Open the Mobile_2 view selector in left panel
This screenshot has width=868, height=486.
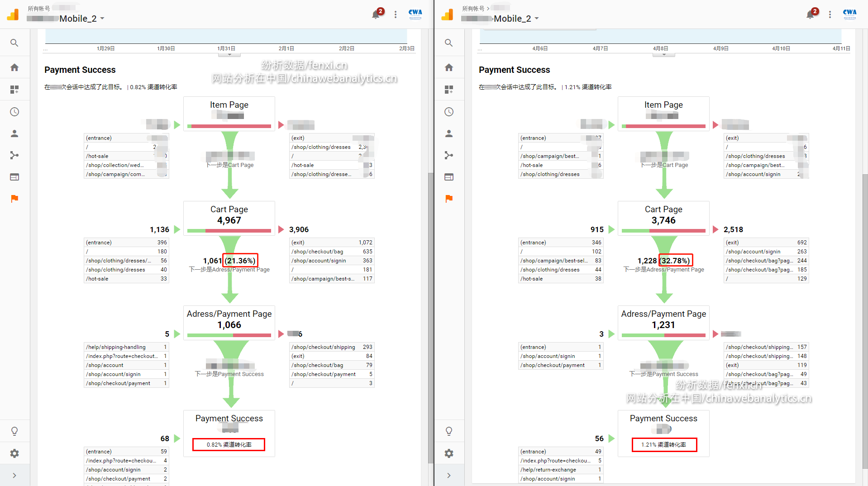78,19
